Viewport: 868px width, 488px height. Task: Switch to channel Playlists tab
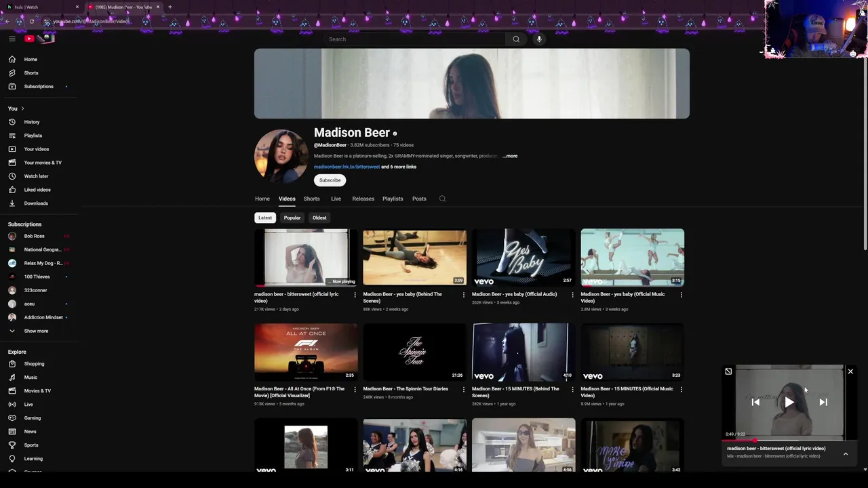pos(393,199)
